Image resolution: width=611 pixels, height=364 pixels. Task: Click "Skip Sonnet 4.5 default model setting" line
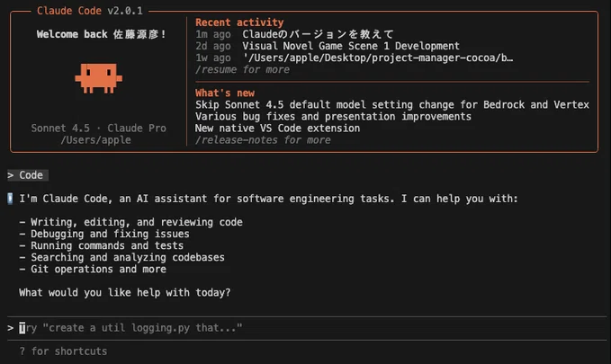[392, 105]
